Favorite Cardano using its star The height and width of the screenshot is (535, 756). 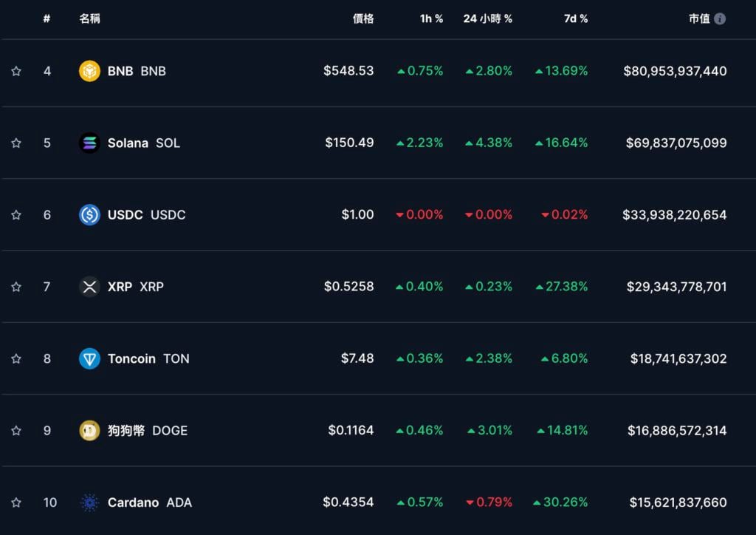click(x=16, y=502)
